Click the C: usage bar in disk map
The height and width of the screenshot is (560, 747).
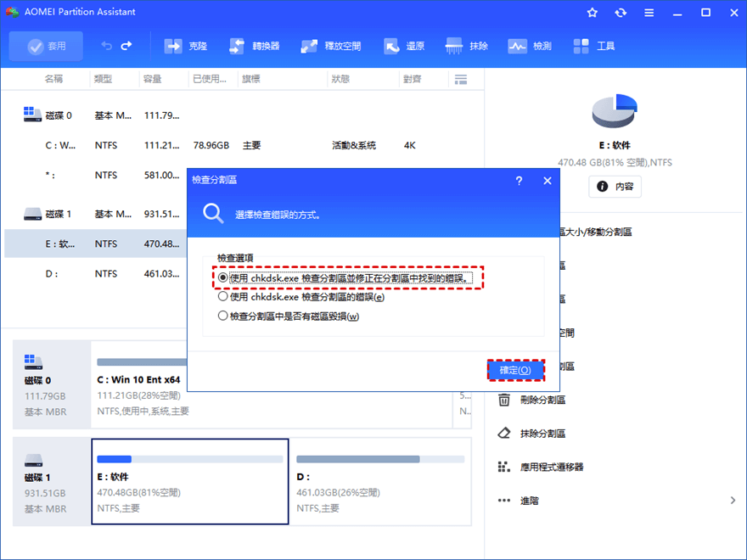pyautogui.click(x=142, y=362)
